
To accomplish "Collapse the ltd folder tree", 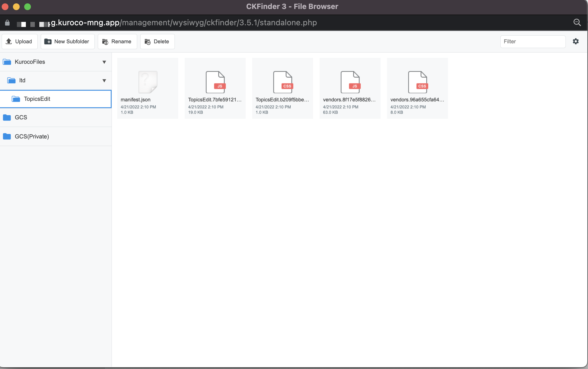I will [x=104, y=80].
